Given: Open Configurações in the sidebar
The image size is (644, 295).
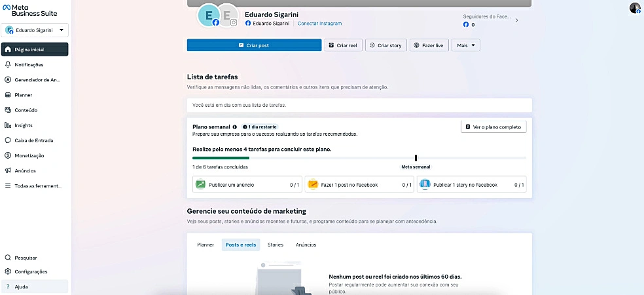Looking at the screenshot, I should coord(35,271).
